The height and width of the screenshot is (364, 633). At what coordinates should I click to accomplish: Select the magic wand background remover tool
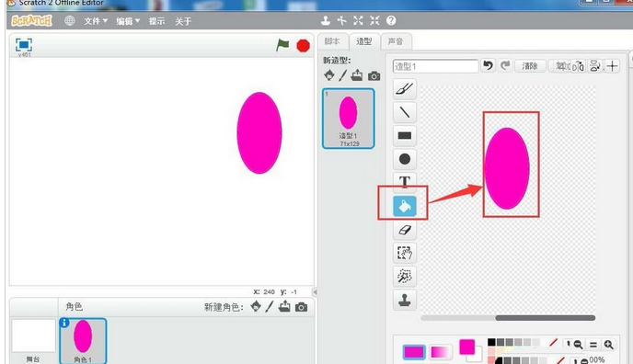point(405,276)
